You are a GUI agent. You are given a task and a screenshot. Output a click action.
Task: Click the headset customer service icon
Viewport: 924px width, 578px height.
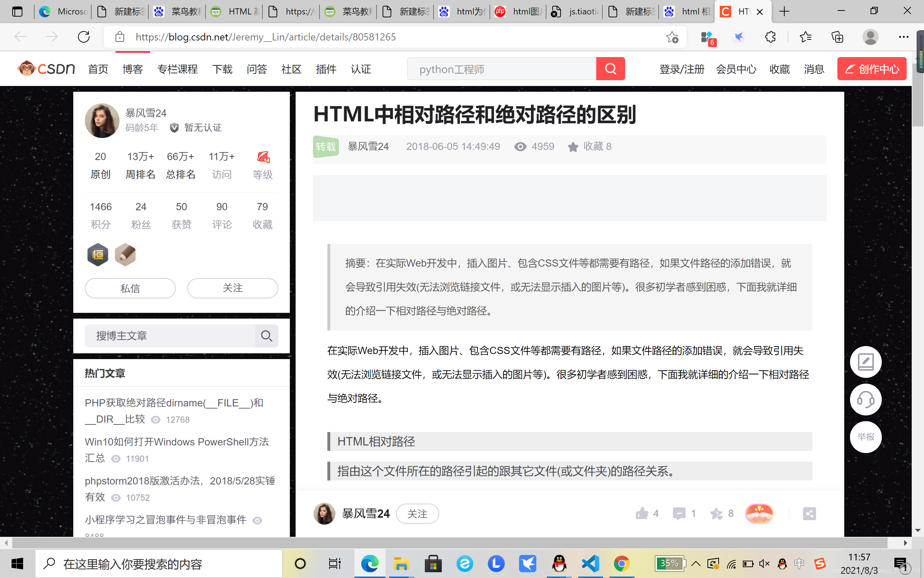866,400
